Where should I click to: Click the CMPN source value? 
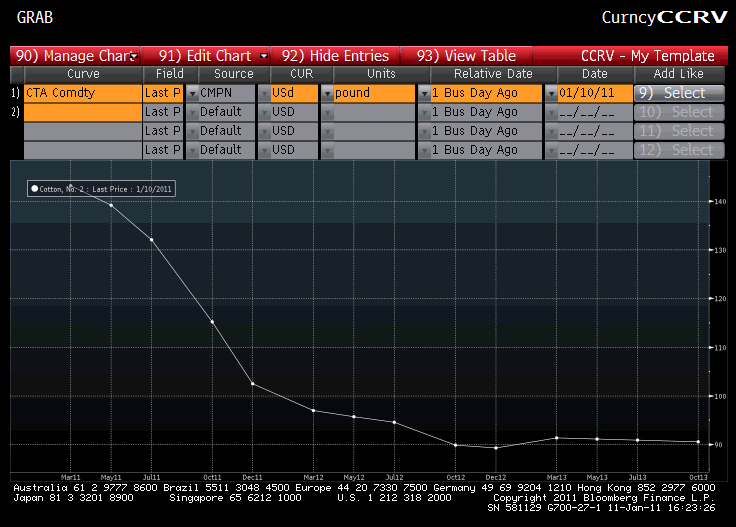[226, 93]
